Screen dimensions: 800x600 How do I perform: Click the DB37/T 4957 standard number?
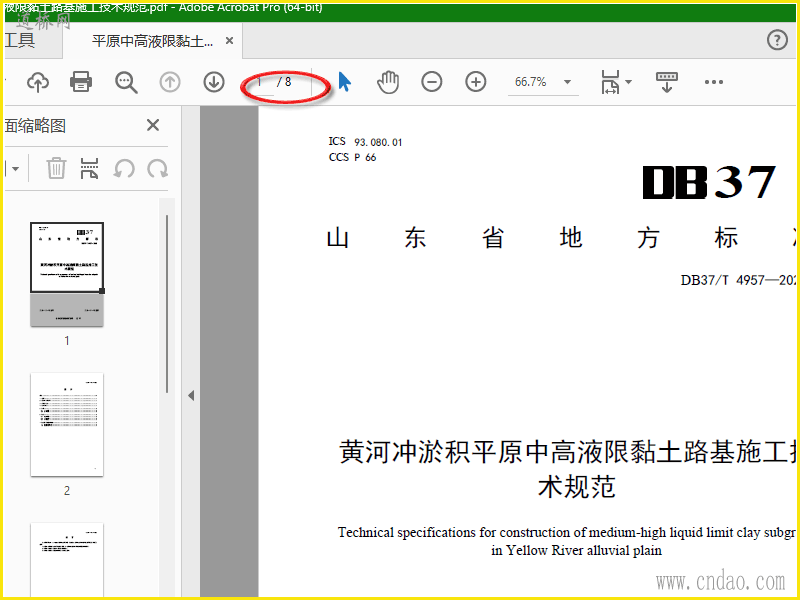click(x=738, y=280)
